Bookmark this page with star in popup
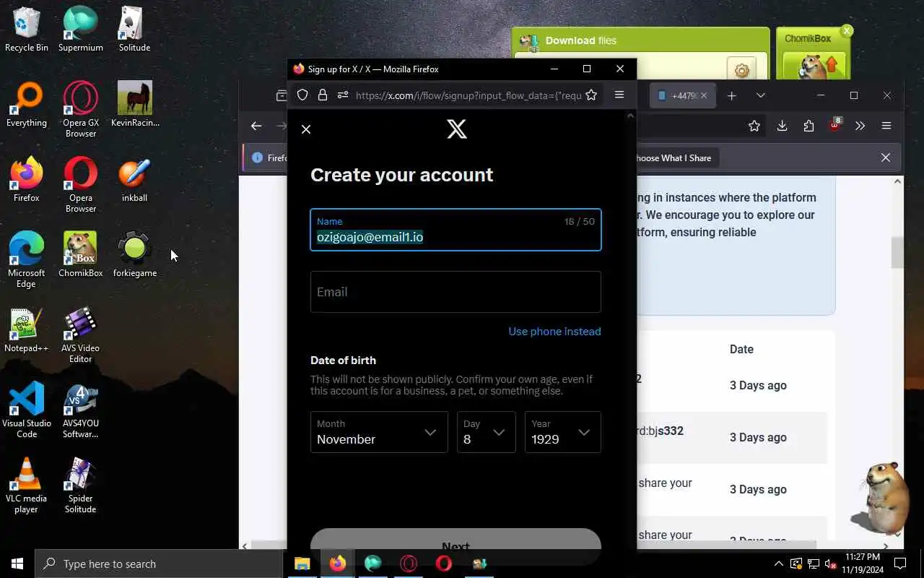Viewport: 924px width, 578px height. [x=591, y=95]
